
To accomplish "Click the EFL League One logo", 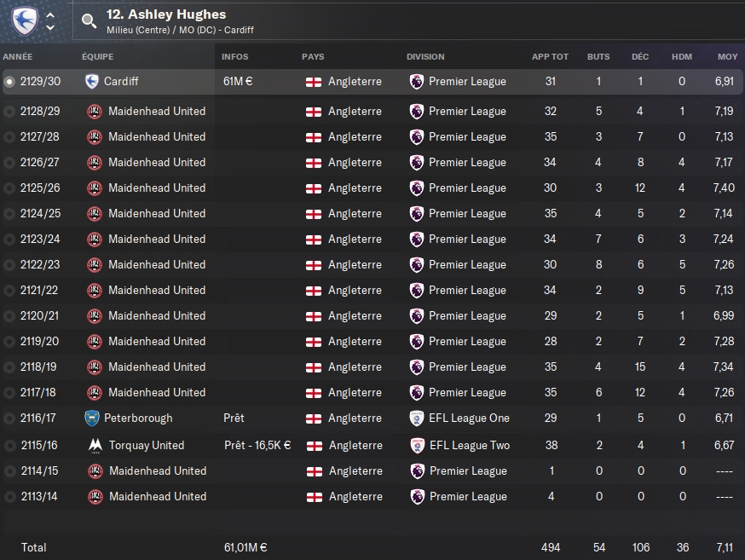I will click(x=416, y=419).
